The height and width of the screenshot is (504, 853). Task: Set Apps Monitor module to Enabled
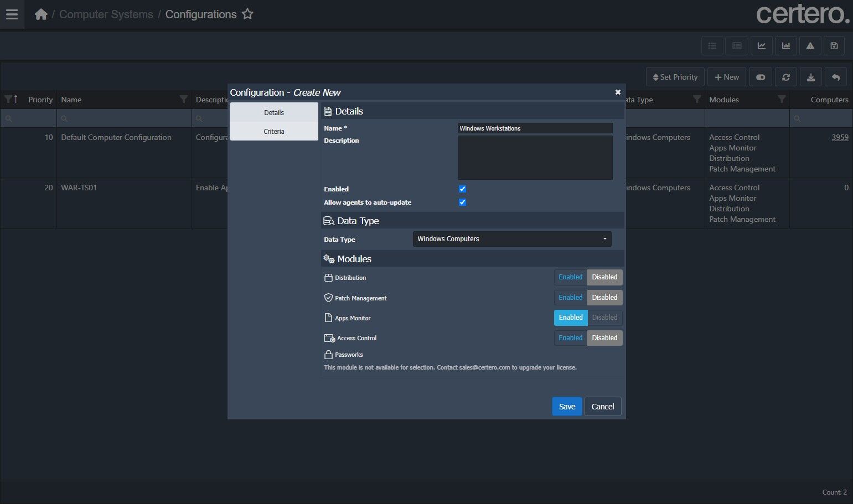[571, 318]
